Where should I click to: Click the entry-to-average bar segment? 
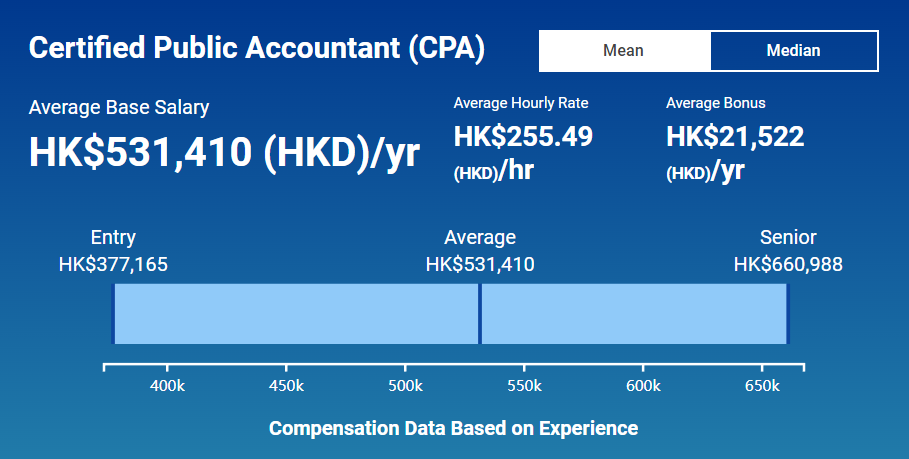[296, 314]
